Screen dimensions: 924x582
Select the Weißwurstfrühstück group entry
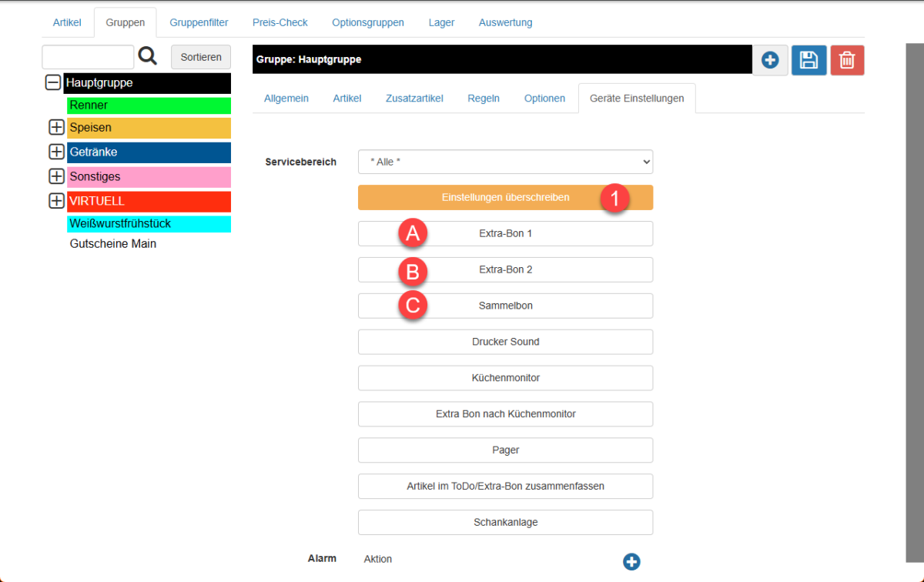149,224
